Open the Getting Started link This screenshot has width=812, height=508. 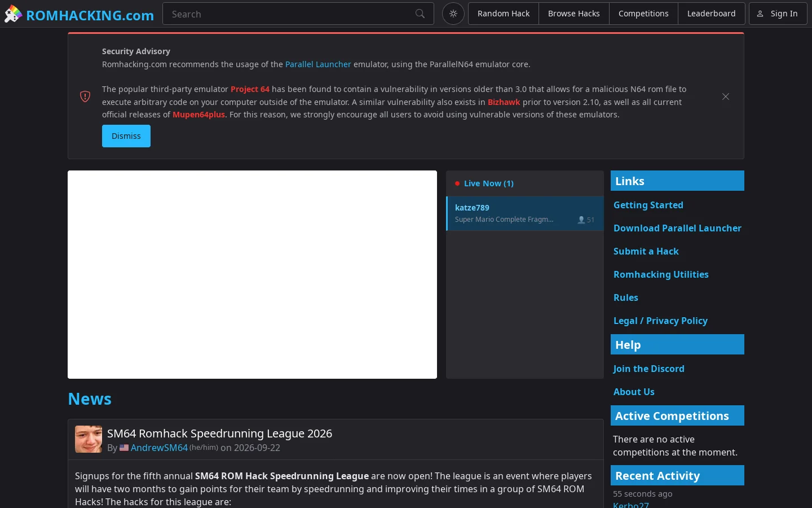tap(648, 205)
